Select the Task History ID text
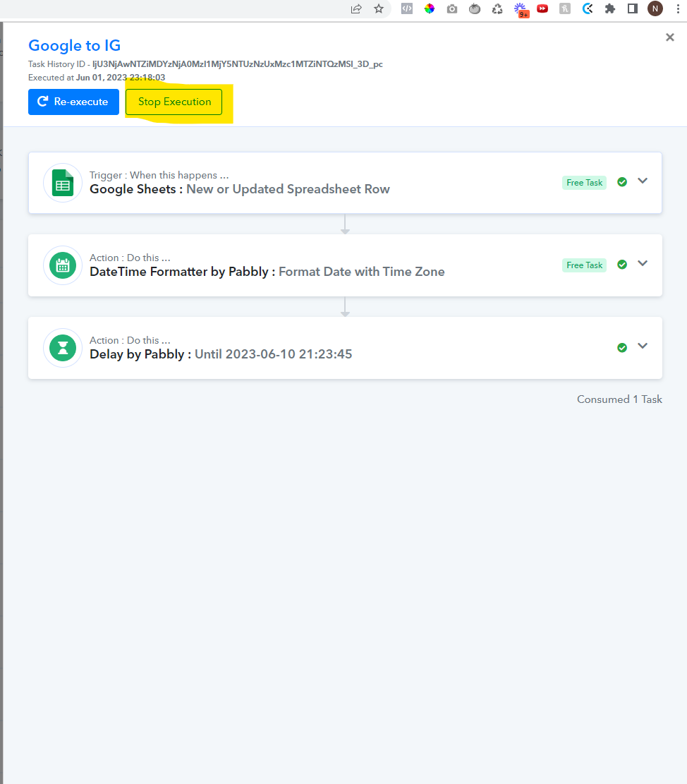The width and height of the screenshot is (687, 784). pyautogui.click(x=238, y=64)
